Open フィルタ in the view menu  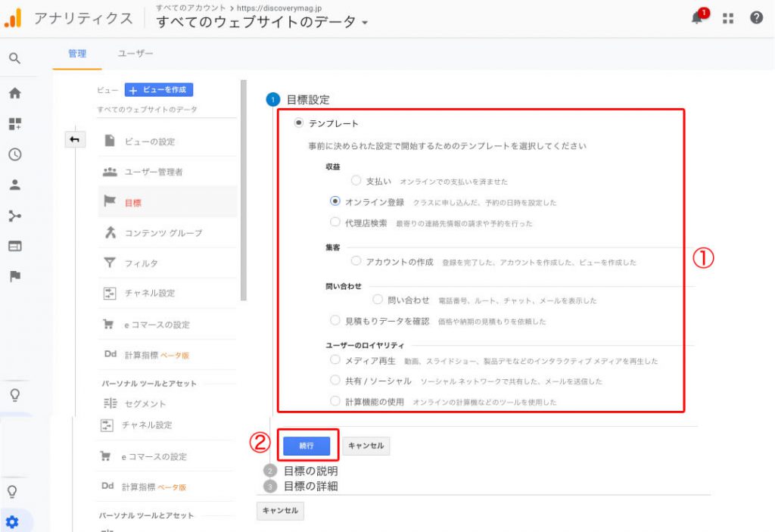click(141, 263)
